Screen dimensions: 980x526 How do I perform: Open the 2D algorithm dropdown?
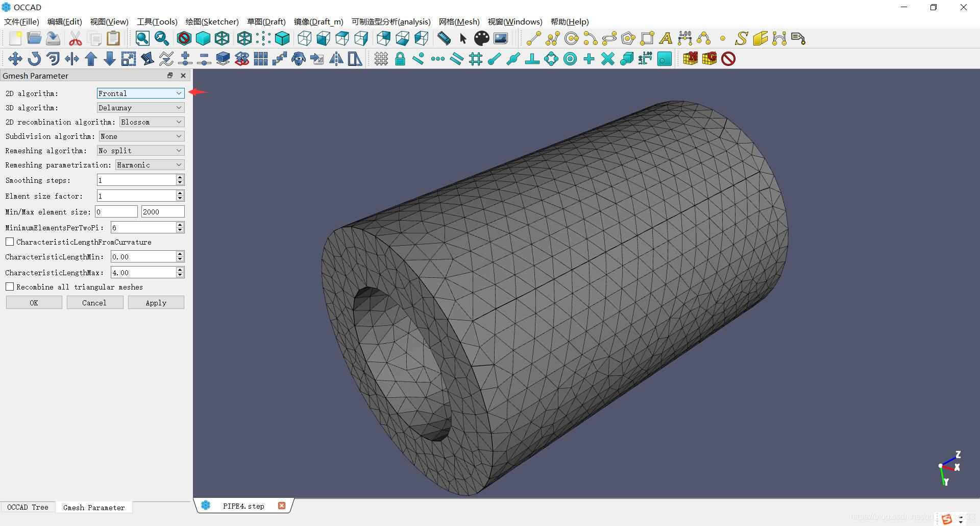140,93
